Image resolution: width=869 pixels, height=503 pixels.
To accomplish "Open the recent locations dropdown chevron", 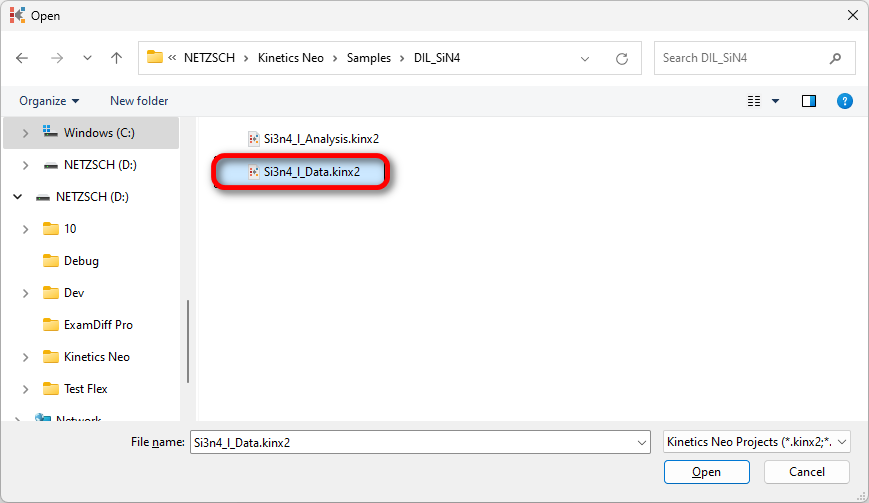I will click(x=85, y=58).
